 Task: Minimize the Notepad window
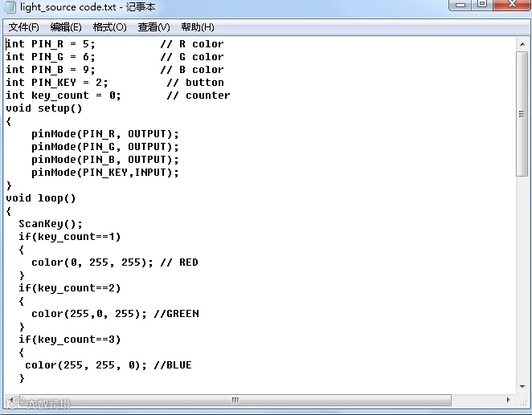point(460,5)
